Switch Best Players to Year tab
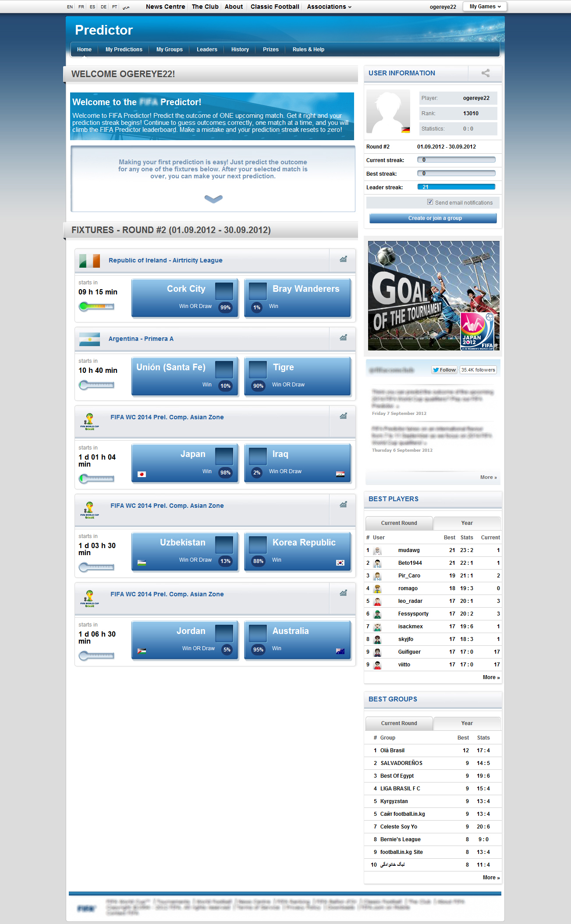The width and height of the screenshot is (571, 924). (467, 523)
